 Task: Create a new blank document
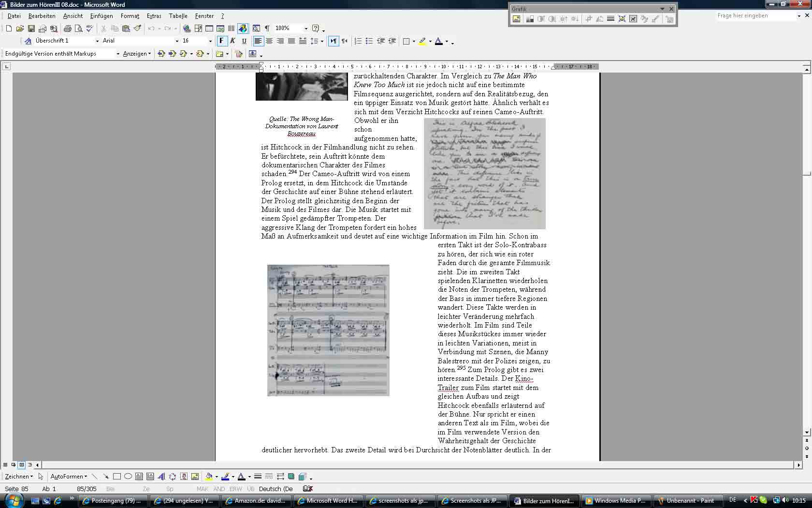(9, 29)
